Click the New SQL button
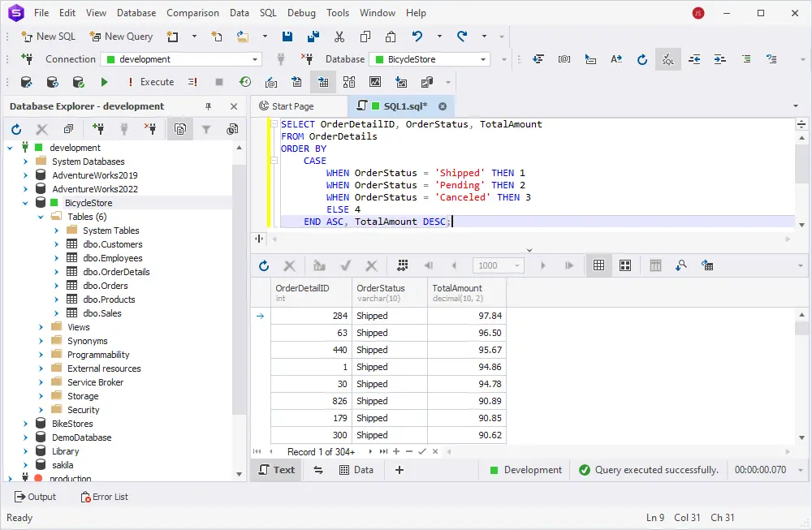The width and height of the screenshot is (812, 530). [x=48, y=37]
